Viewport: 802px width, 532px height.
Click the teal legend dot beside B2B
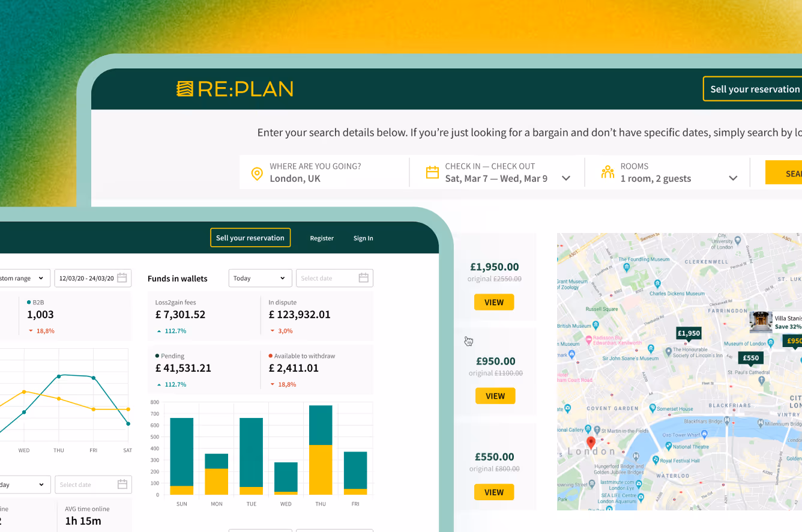[x=29, y=302]
